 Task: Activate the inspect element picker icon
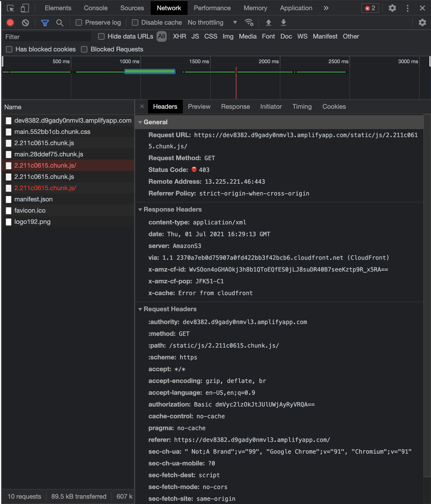(10, 8)
